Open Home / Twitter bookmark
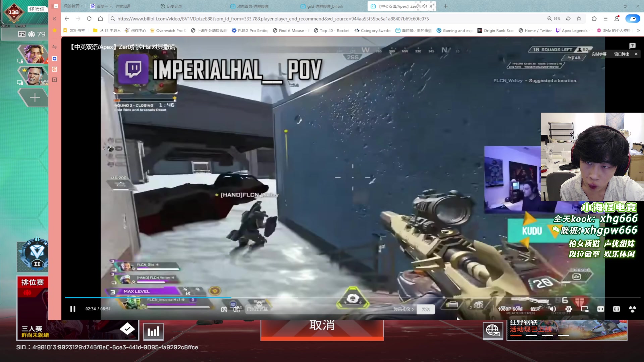The width and height of the screenshot is (644, 362). [x=535, y=31]
